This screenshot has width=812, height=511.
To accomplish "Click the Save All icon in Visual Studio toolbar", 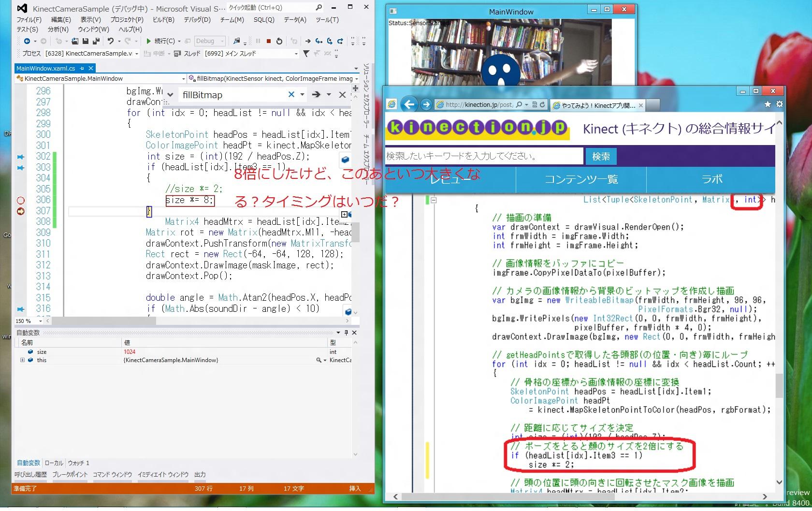I will tap(95, 41).
